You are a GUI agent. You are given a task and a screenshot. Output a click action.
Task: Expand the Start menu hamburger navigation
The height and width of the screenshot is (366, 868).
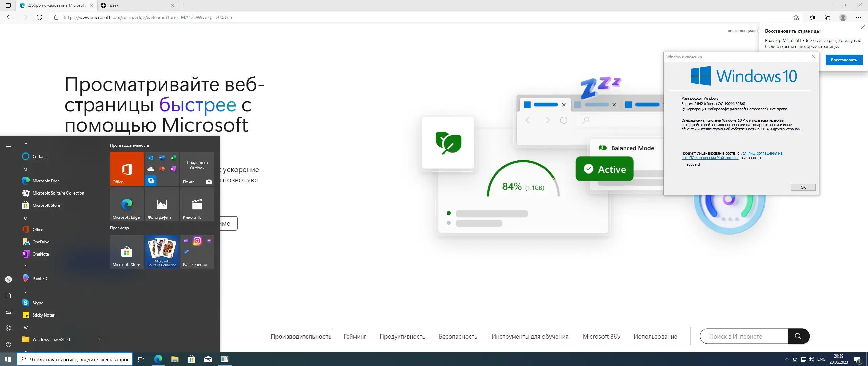(x=8, y=145)
